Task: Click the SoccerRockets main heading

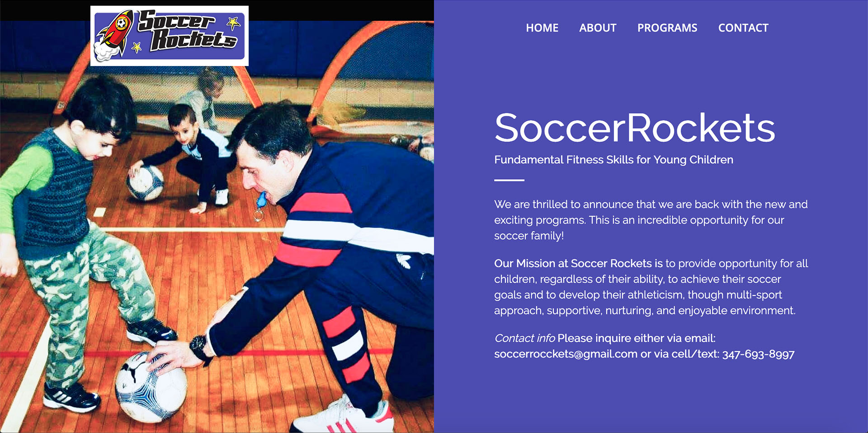Action: (x=635, y=128)
